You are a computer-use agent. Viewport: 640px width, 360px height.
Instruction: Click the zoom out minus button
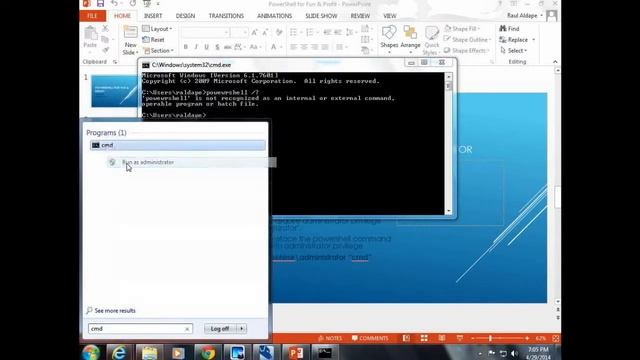pyautogui.click(x=473, y=338)
